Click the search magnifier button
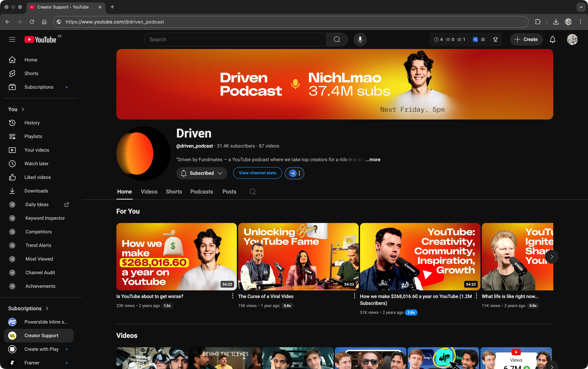588x369 pixels. coord(337,39)
